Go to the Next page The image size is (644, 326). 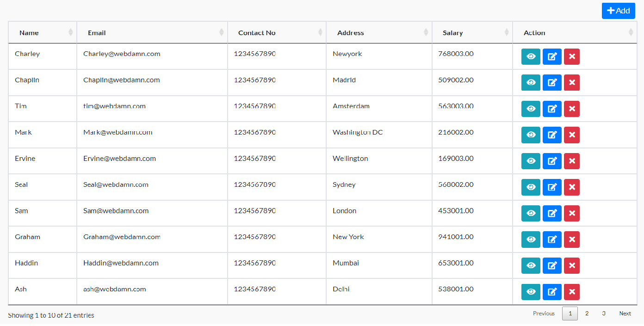[x=625, y=314]
